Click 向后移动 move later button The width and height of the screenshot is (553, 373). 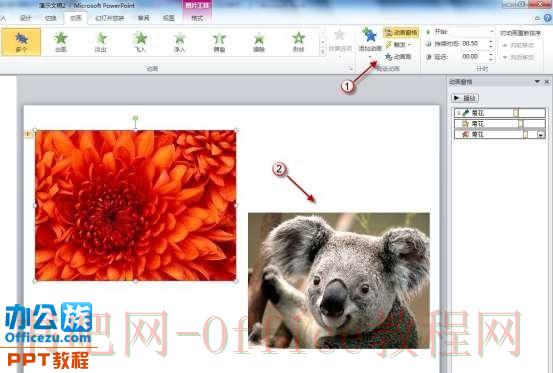518,57
